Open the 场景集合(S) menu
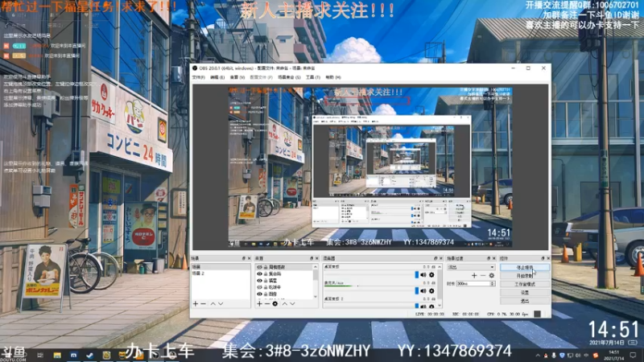 [x=289, y=77]
